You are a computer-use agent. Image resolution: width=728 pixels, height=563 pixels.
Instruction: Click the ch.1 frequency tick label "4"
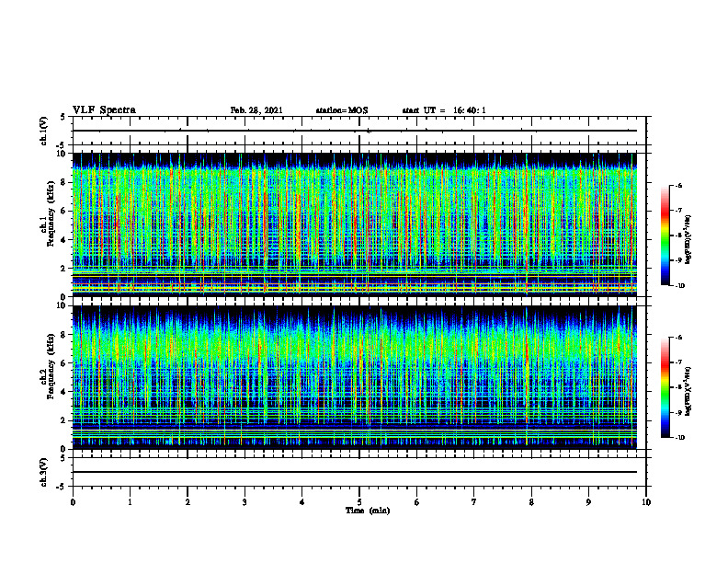tap(64, 240)
